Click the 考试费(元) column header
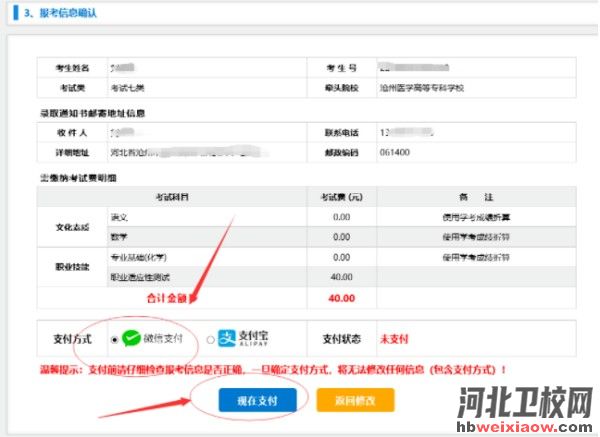Screen dimensions: 600x437 341,197
